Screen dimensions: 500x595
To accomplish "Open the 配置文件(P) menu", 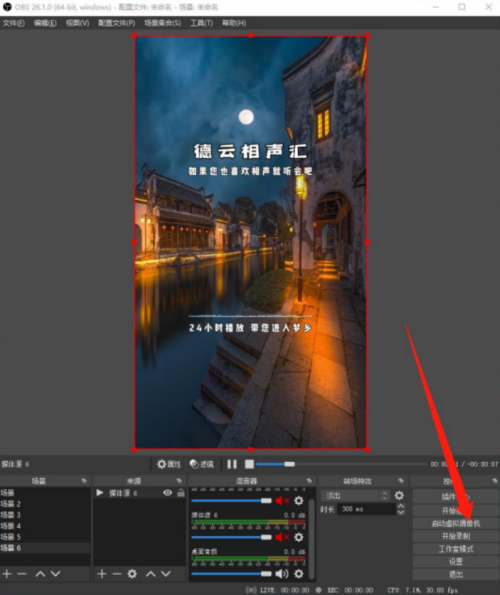I will (117, 23).
